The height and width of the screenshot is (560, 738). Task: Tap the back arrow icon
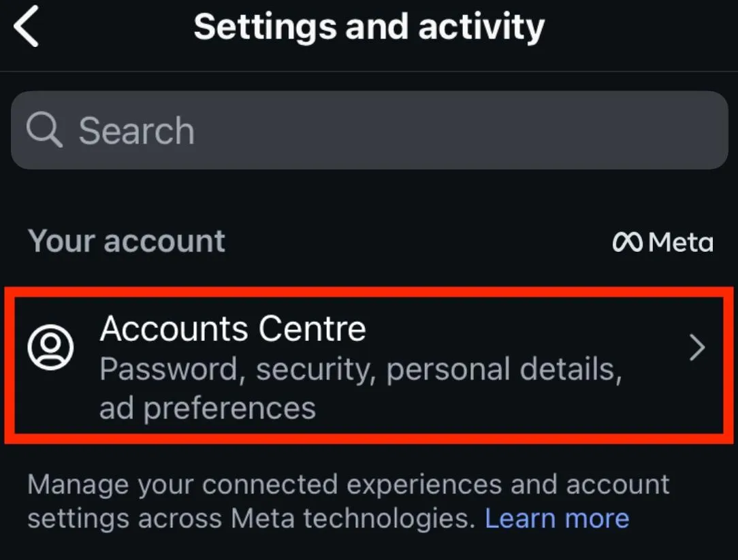[27, 28]
